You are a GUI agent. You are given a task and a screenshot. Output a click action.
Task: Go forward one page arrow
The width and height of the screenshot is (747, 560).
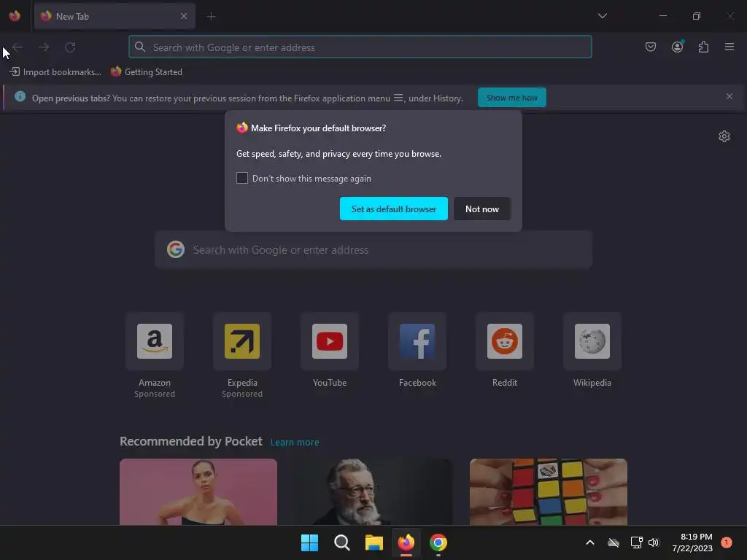pyautogui.click(x=44, y=47)
